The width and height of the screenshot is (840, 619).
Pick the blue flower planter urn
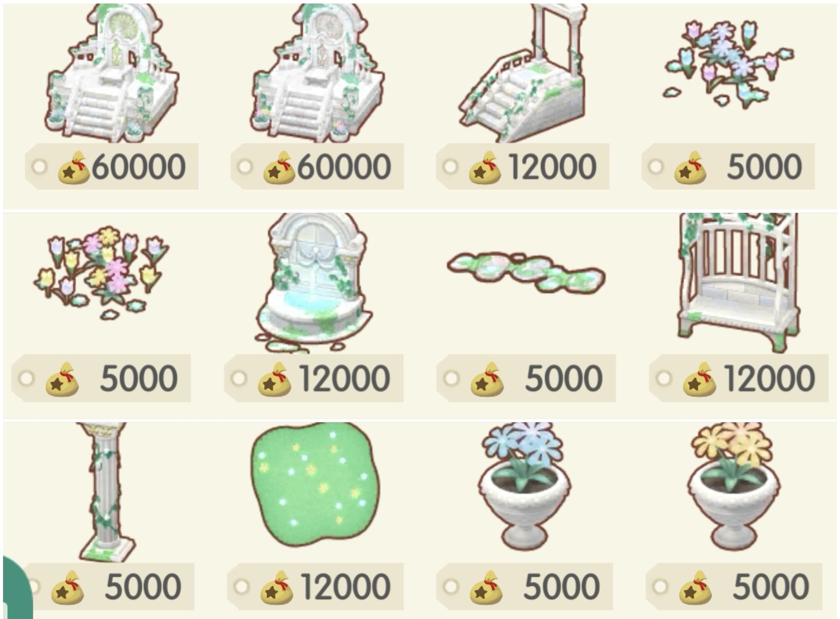[x=524, y=486]
